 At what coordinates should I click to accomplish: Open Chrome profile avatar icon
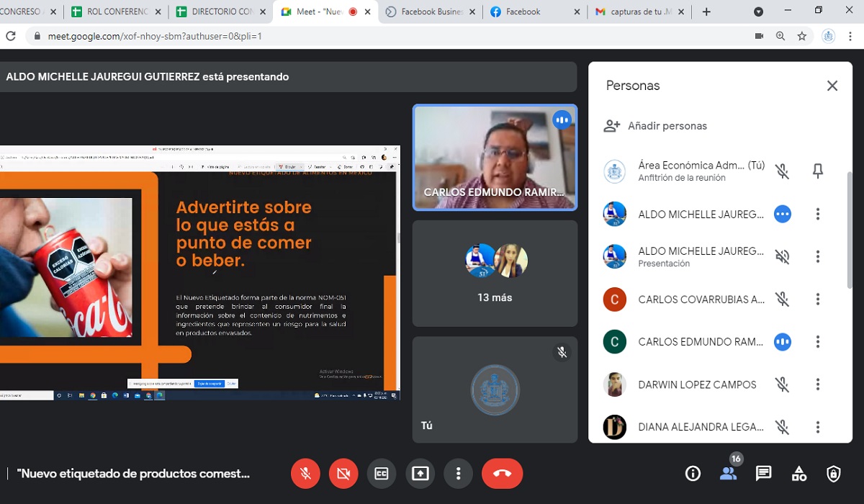click(x=829, y=36)
